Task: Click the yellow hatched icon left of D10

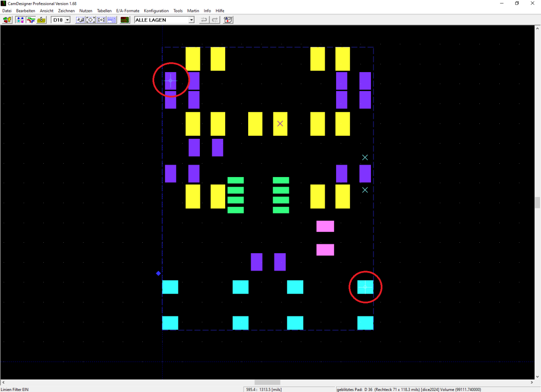Action: [42, 20]
